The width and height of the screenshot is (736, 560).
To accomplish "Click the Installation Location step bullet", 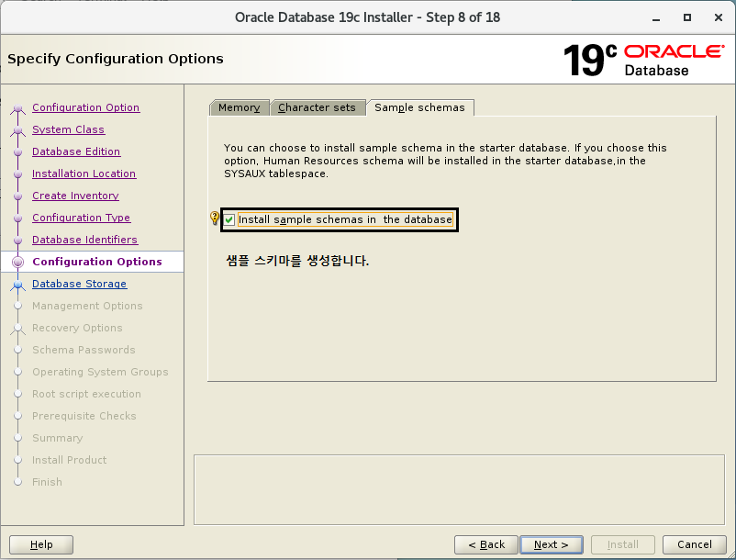I will pyautogui.click(x=17, y=174).
